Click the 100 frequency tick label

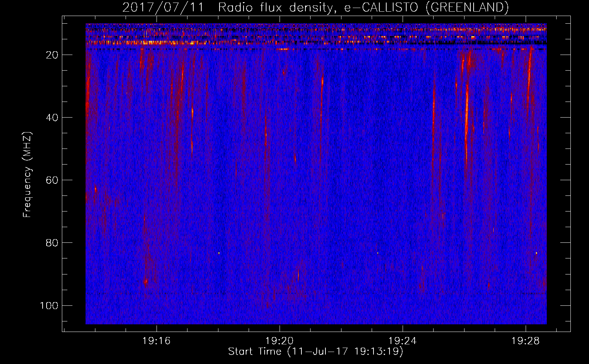(x=49, y=305)
